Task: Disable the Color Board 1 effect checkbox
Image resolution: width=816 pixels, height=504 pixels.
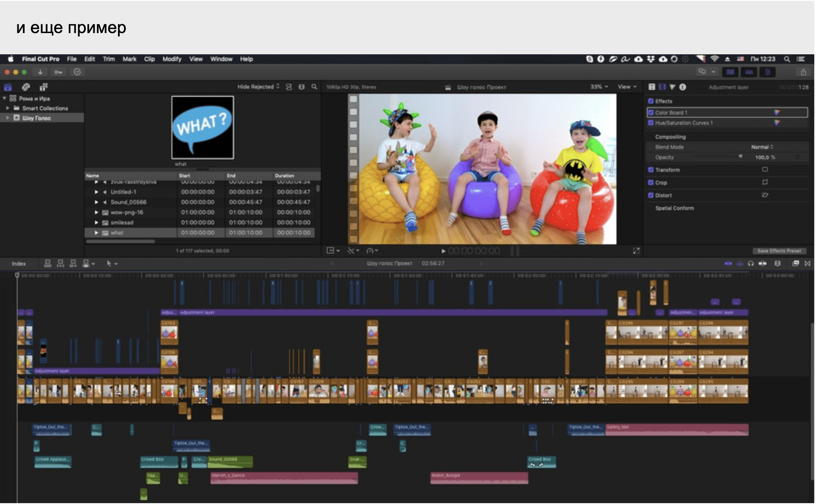Action: click(x=651, y=112)
